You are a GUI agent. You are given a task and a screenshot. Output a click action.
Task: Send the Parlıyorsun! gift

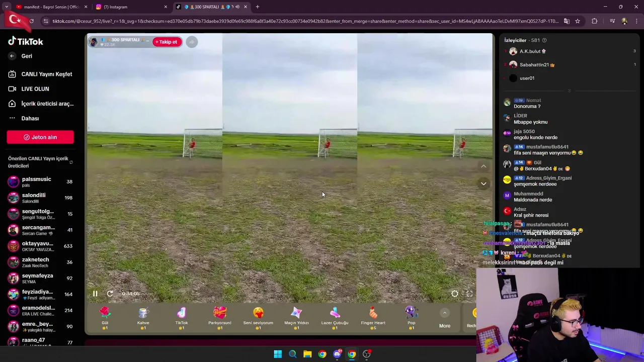click(220, 318)
